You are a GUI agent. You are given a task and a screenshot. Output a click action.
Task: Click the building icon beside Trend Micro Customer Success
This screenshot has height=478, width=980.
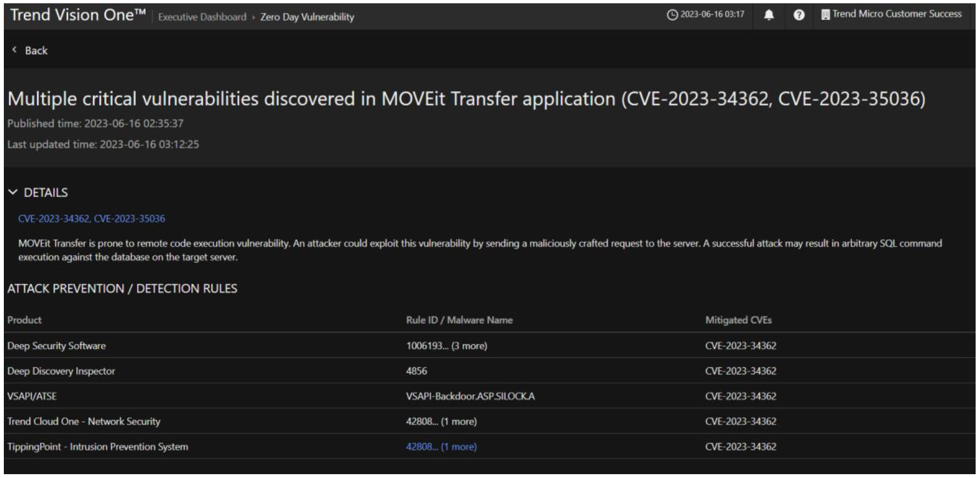(x=825, y=15)
